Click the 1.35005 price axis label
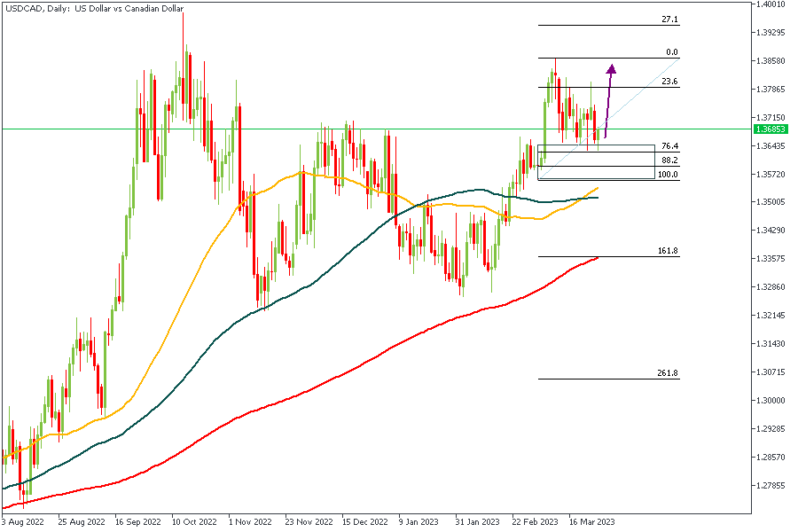The image size is (798, 532). (x=768, y=202)
